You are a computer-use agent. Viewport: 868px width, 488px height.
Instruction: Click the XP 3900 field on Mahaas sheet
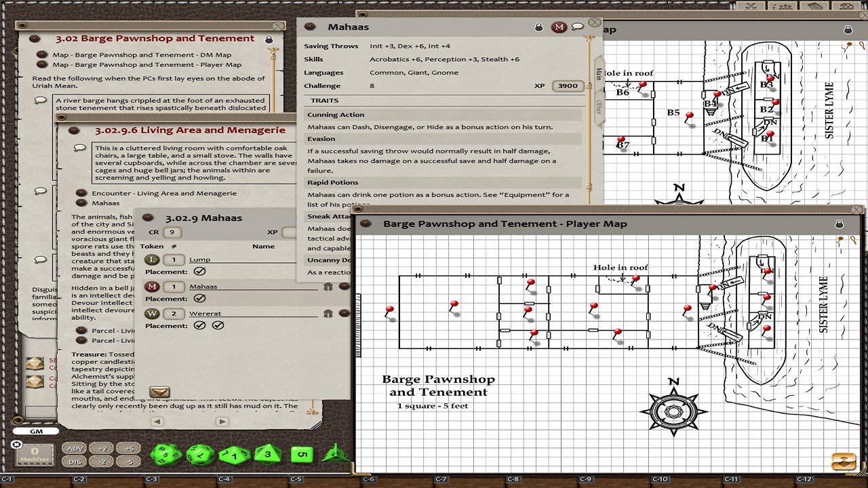pyautogui.click(x=568, y=85)
